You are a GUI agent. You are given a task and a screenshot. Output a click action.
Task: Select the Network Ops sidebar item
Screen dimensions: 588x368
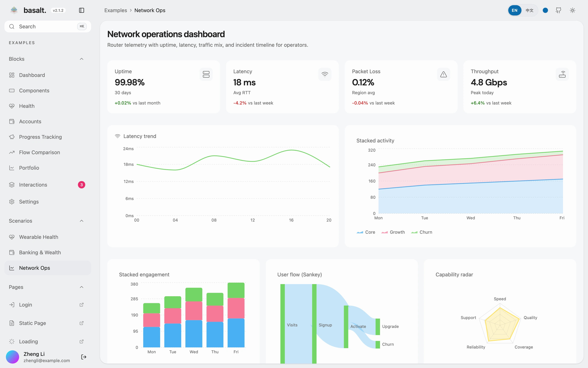48,268
